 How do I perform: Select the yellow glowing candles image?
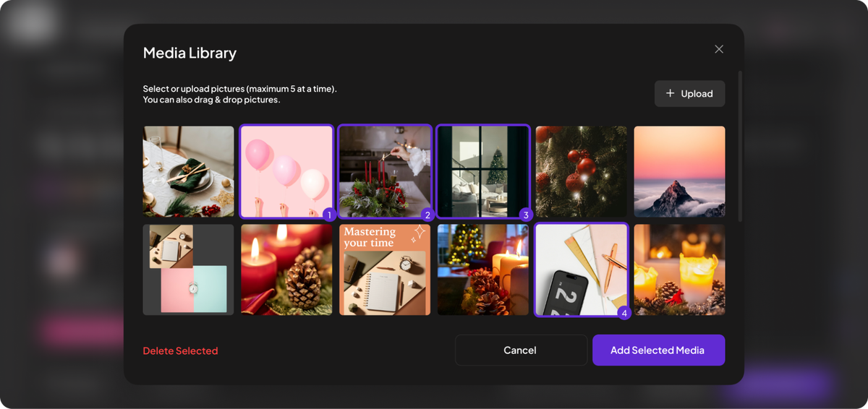click(679, 270)
